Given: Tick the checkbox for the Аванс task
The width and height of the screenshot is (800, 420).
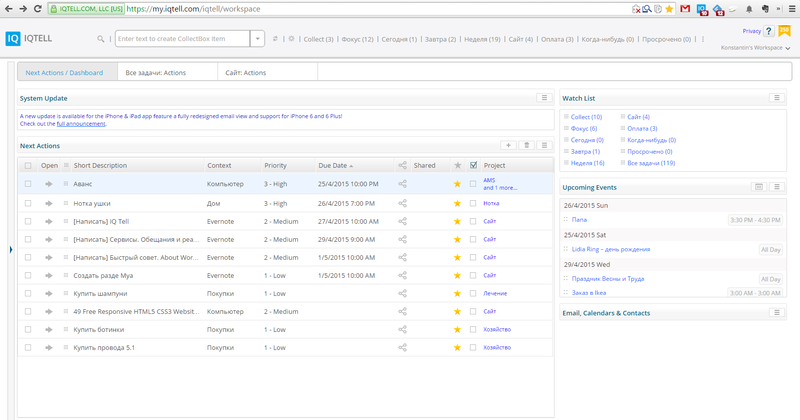Looking at the screenshot, I should (x=28, y=184).
